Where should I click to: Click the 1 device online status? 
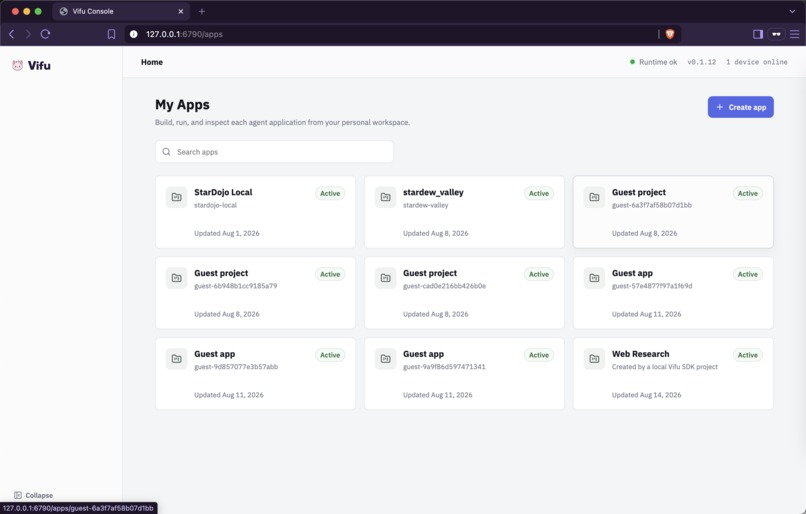[x=757, y=62]
